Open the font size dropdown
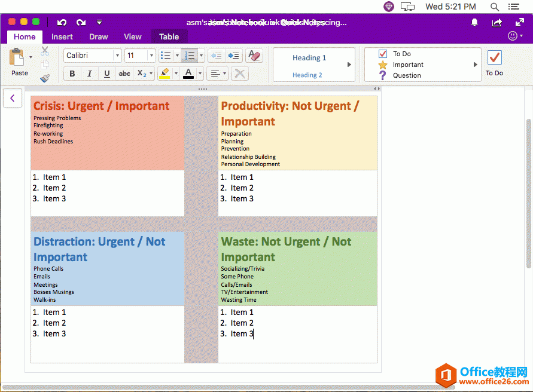Image resolution: width=533 pixels, height=392 pixels. tap(151, 55)
